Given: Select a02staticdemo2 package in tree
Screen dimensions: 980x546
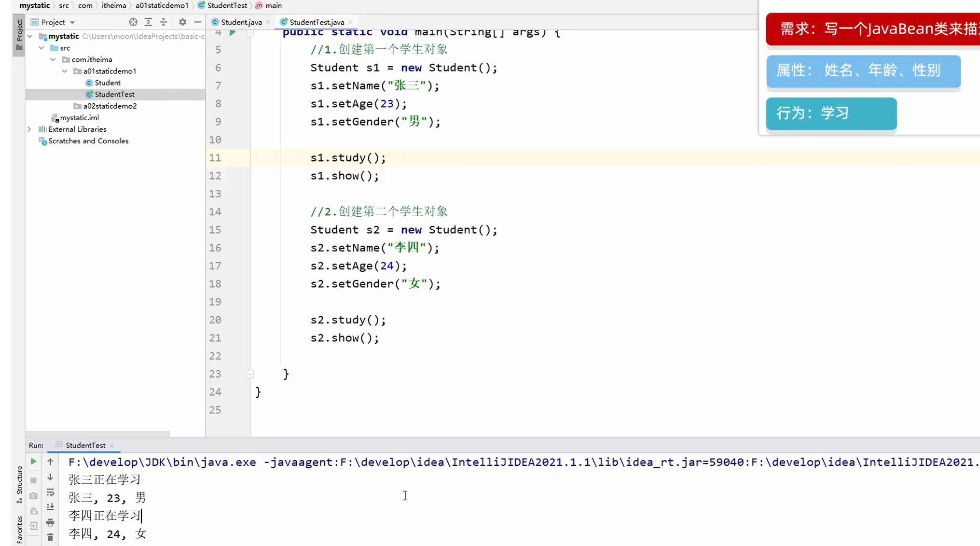Looking at the screenshot, I should (x=110, y=106).
